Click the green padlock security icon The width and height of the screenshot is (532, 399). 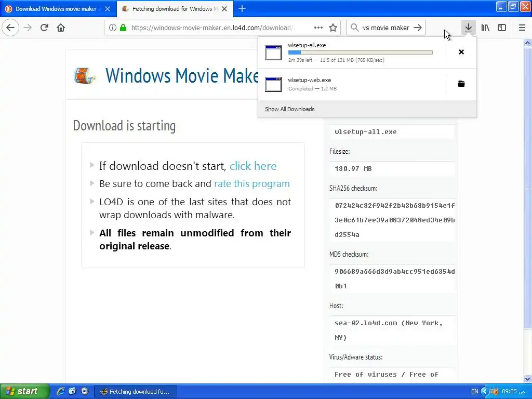[x=123, y=28]
